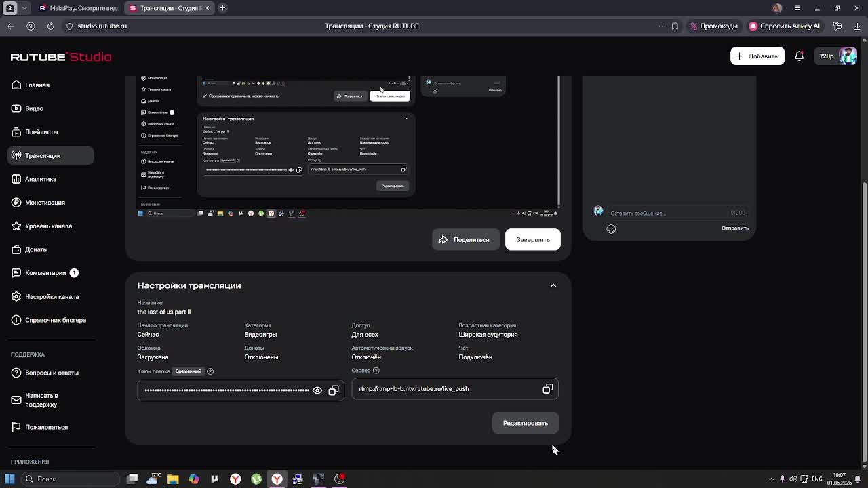This screenshot has width=868, height=488.
Task: Click the Вопросы и ответы icon
Action: pos(16,373)
